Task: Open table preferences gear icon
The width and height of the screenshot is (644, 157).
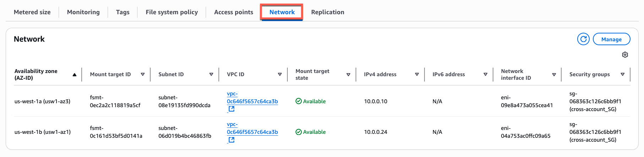Action: click(x=625, y=55)
